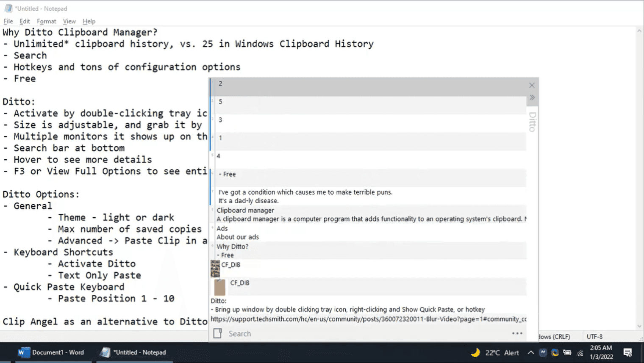The width and height of the screenshot is (644, 363).
Task: Paste the Ditto clip labeled "2"
Action: click(x=369, y=87)
